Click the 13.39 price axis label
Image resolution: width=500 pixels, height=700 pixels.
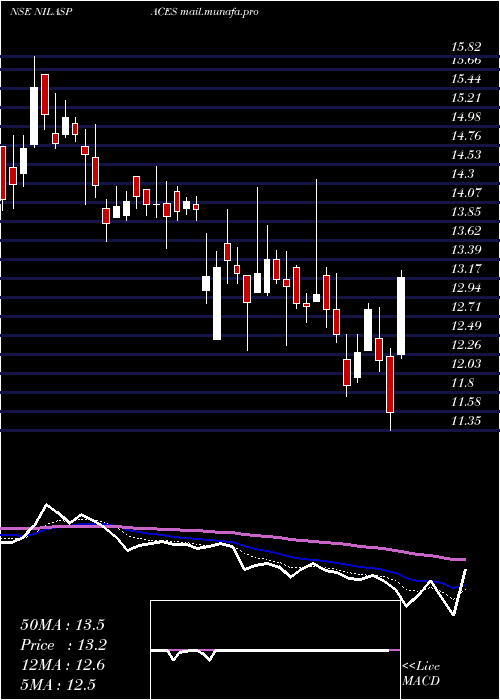pos(466,250)
